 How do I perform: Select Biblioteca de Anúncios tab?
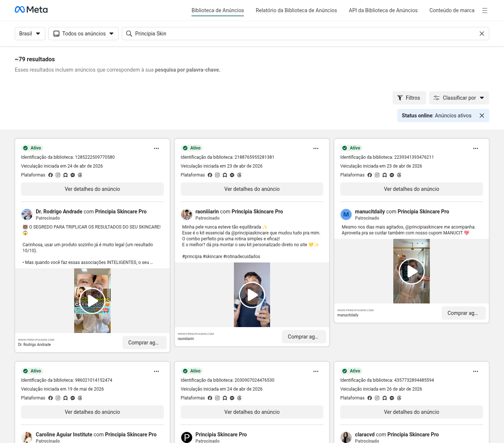pos(218,10)
